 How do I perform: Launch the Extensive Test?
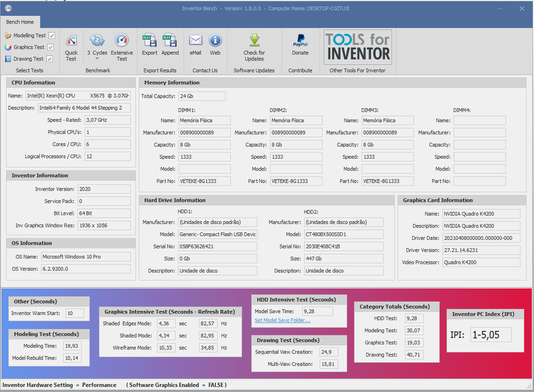point(121,48)
